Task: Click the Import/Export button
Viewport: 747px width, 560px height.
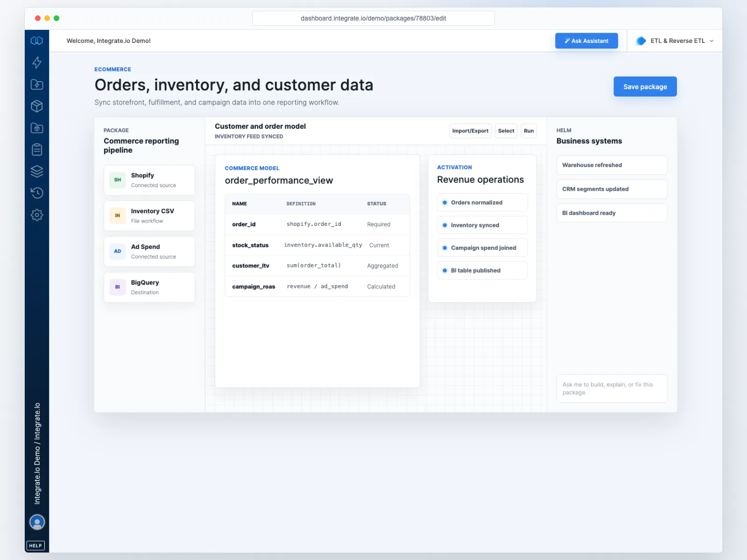Action: coord(470,131)
